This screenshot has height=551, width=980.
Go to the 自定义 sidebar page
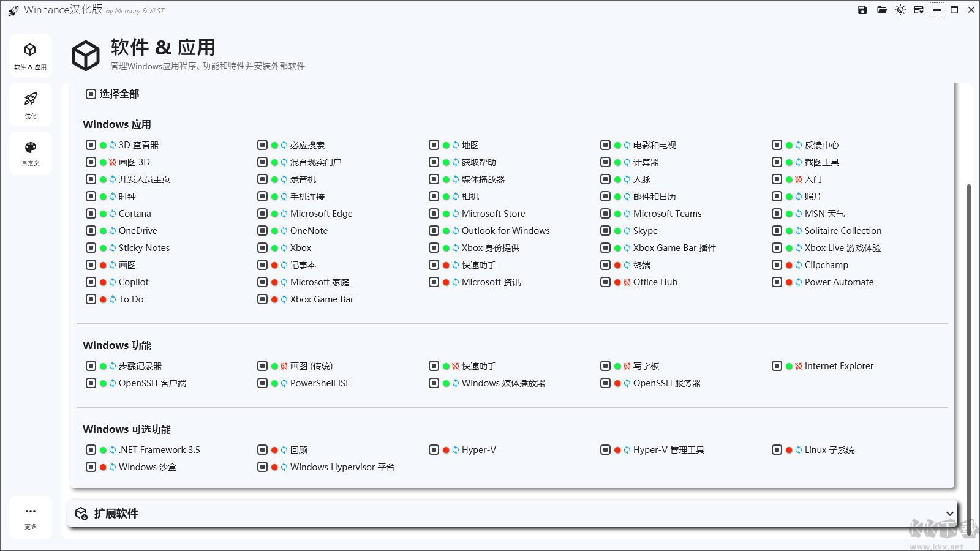click(31, 154)
